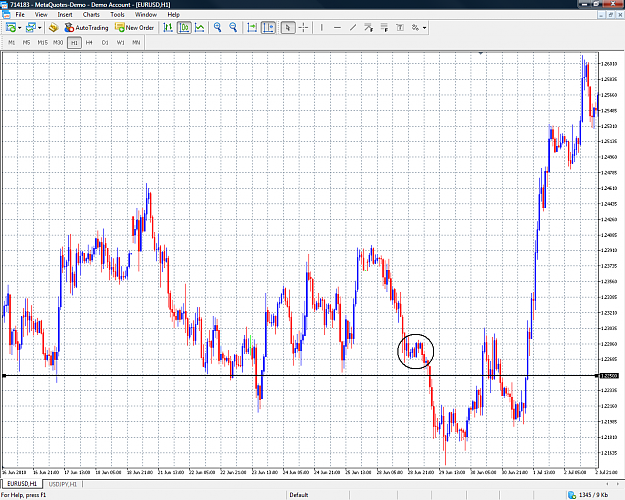
Task: Select the vertical line drawing tool
Action: pos(322,28)
